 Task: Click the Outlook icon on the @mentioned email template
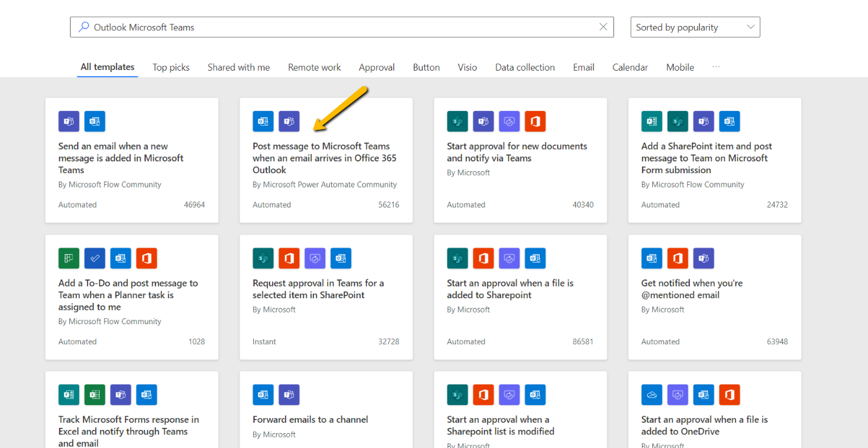[x=652, y=258]
